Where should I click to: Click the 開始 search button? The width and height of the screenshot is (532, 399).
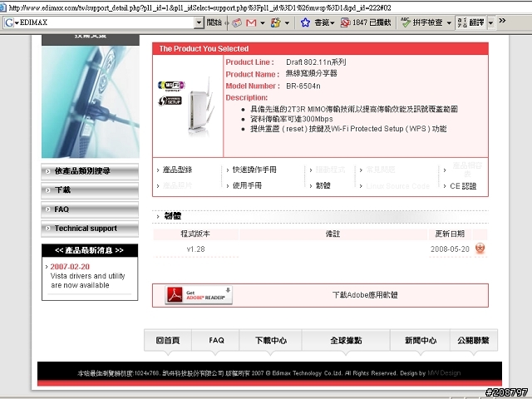(214, 22)
